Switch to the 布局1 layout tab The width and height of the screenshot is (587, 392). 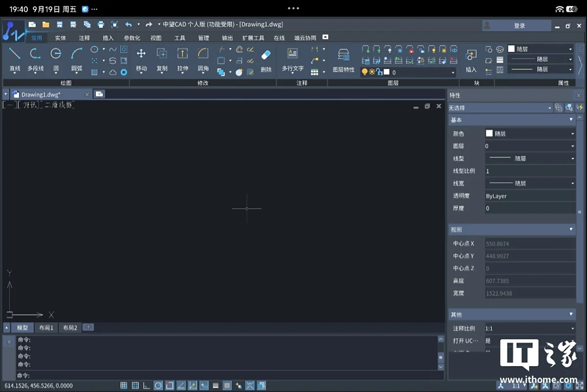coord(46,327)
